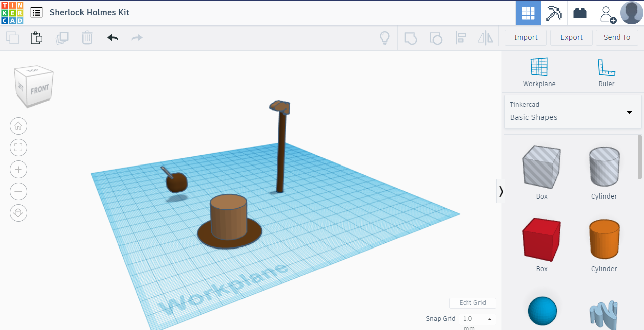The height and width of the screenshot is (330, 644).
Task: Click the Group shapes icon
Action: point(411,38)
